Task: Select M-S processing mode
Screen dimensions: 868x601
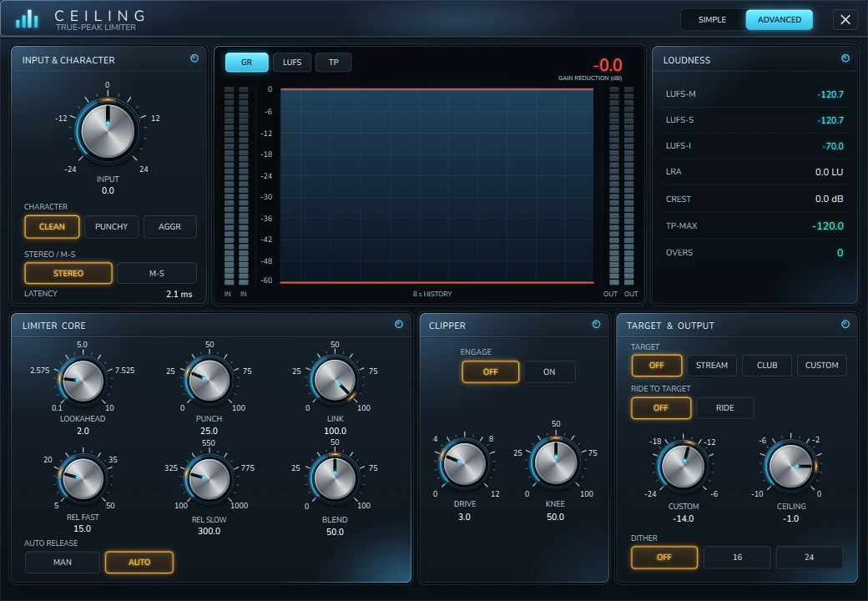Action: pyautogui.click(x=157, y=274)
